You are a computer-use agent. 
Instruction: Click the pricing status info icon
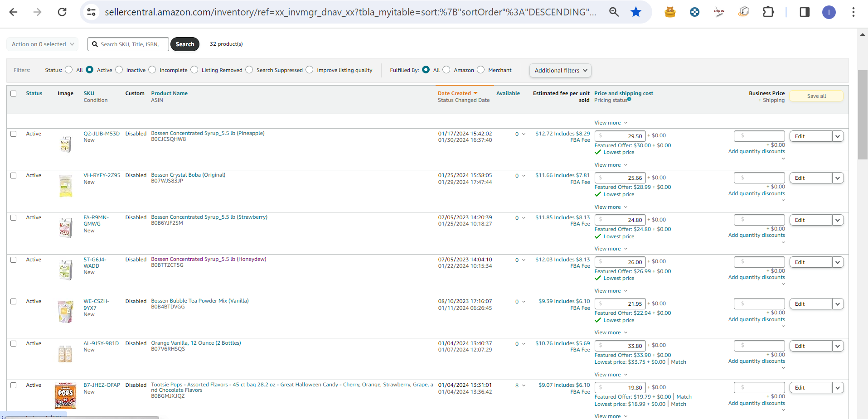pos(629,99)
